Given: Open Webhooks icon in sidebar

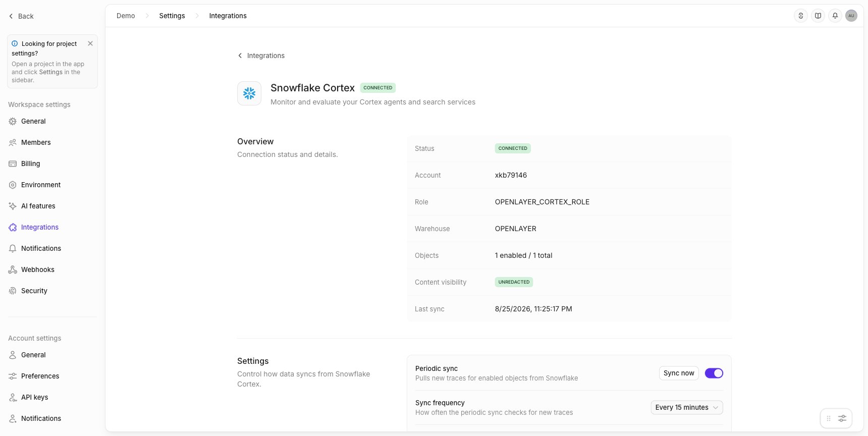Looking at the screenshot, I should coord(13,269).
